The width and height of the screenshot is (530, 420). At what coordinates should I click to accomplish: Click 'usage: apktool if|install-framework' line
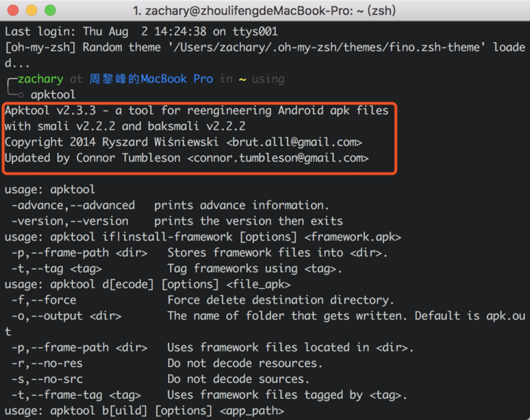click(x=203, y=237)
